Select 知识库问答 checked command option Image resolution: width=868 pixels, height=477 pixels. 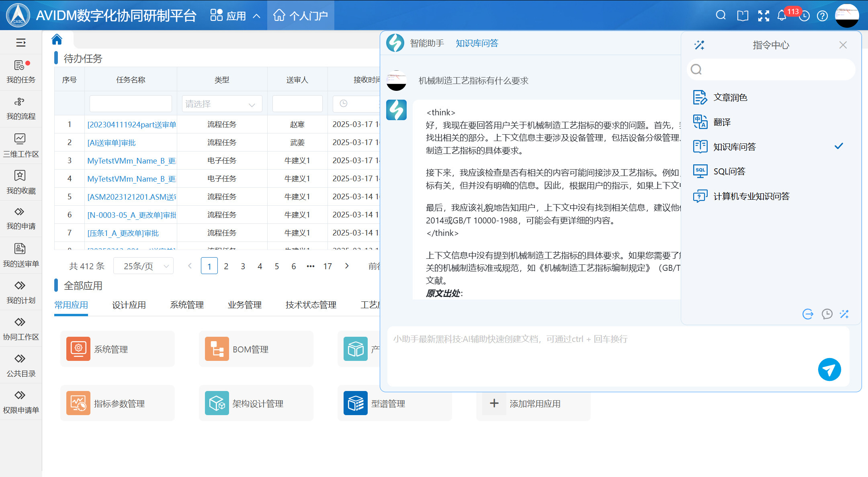coord(734,147)
